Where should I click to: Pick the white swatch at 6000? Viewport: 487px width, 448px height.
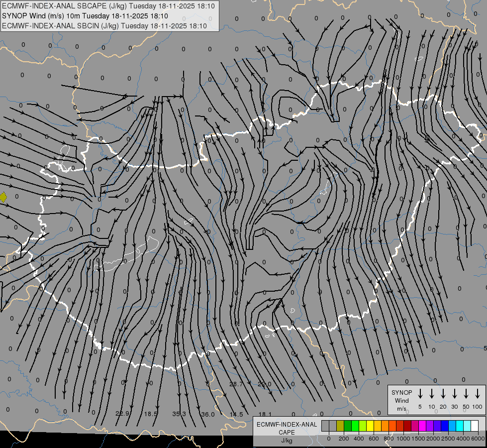[475, 426]
